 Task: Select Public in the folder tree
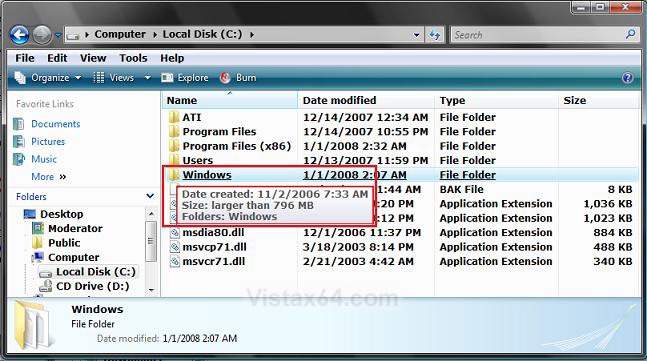(x=64, y=243)
